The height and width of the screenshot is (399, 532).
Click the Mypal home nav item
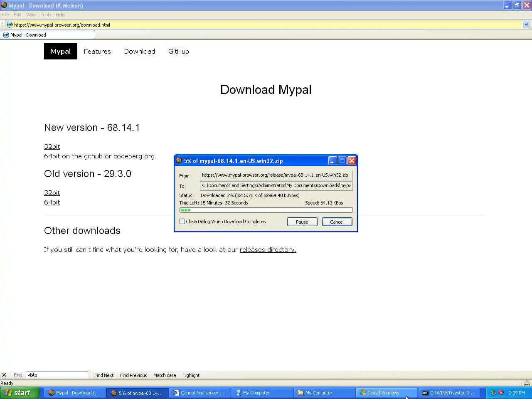(61, 51)
